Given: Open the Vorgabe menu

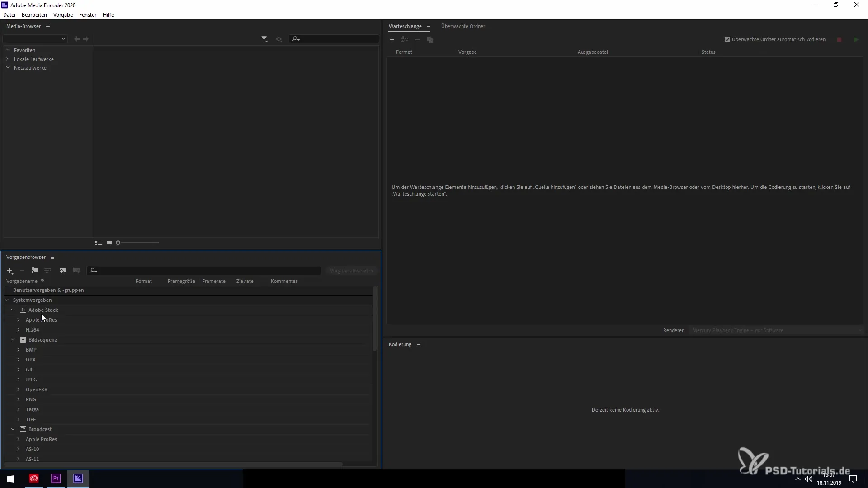Looking at the screenshot, I should click(63, 15).
